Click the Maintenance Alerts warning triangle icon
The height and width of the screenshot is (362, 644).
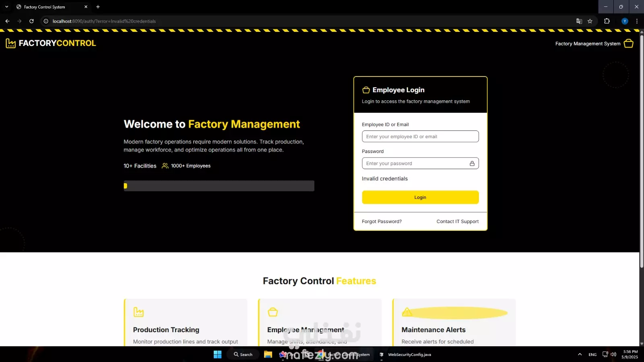click(x=407, y=312)
